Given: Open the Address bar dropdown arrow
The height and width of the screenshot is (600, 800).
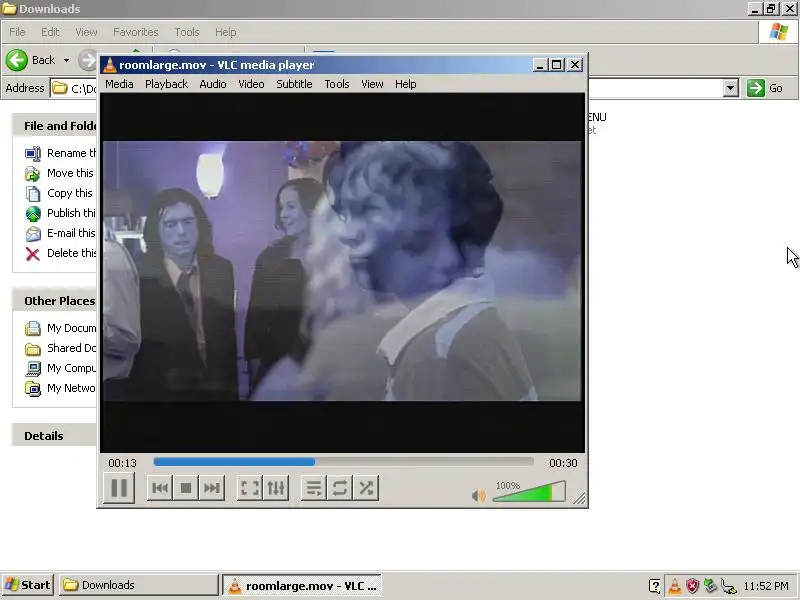Looking at the screenshot, I should [x=731, y=88].
